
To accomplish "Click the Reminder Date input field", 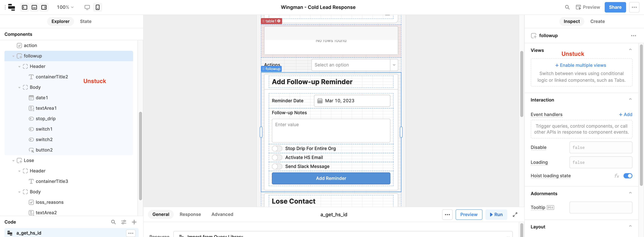I will point(352,101).
